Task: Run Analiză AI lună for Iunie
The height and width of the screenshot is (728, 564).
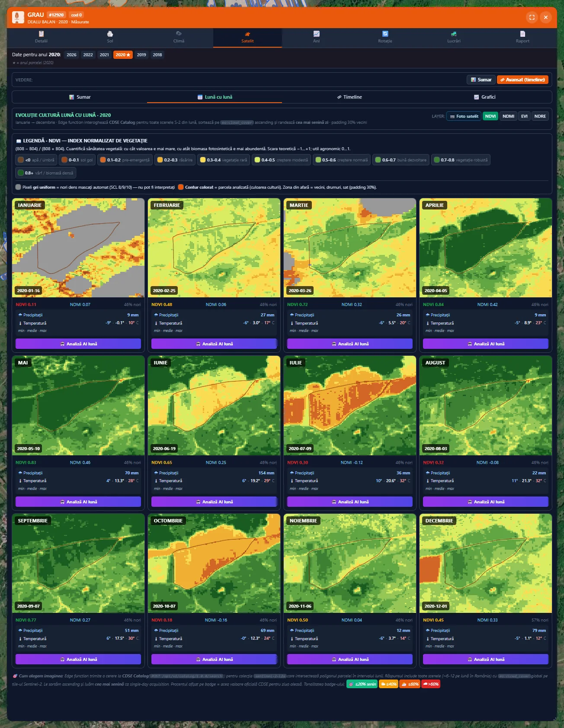Action: 214,502
